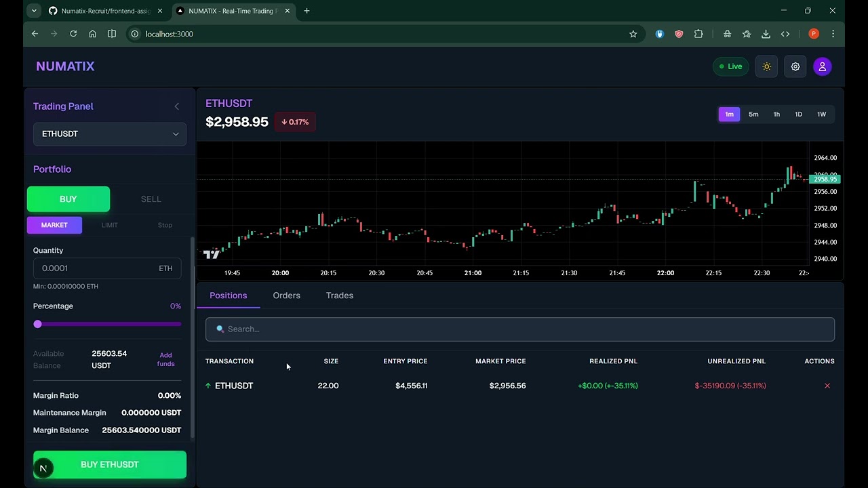Open a new browser tab
This screenshot has height=488, width=868.
307,11
